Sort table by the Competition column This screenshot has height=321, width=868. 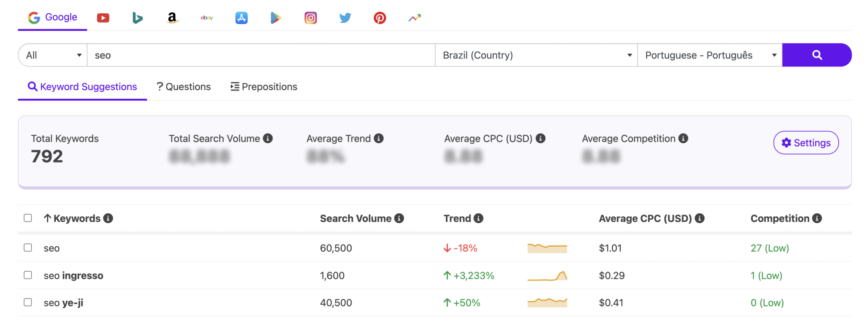pyautogui.click(x=780, y=218)
